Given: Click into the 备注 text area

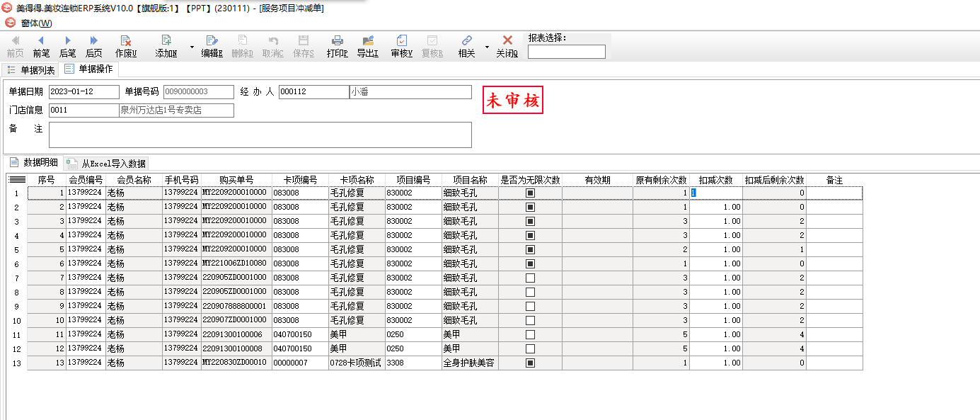Looking at the screenshot, I should click(260, 135).
